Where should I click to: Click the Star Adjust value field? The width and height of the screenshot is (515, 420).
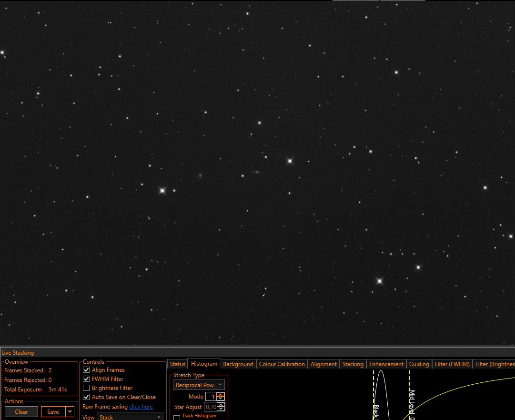(211, 407)
